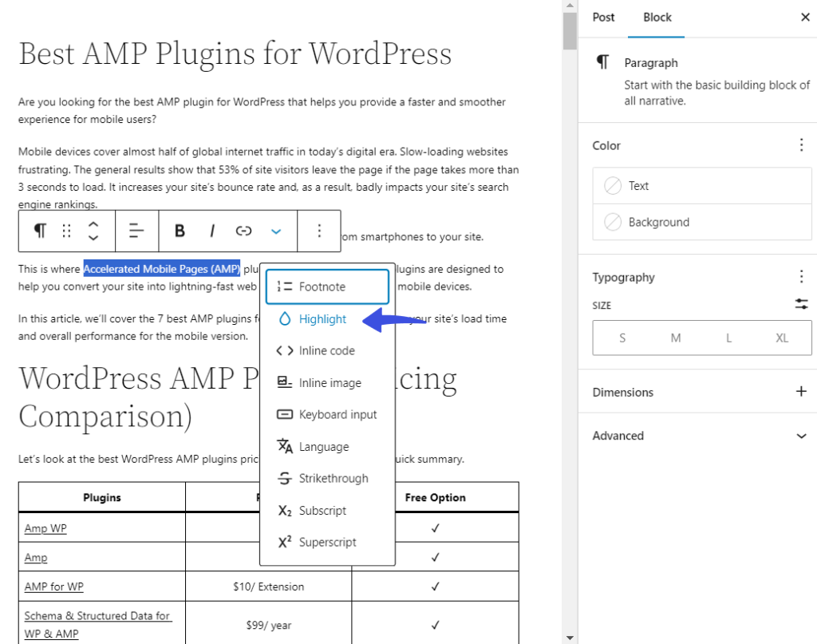This screenshot has width=817, height=644.
Task: Click the Paragraph block icon in sidebar
Action: click(603, 62)
